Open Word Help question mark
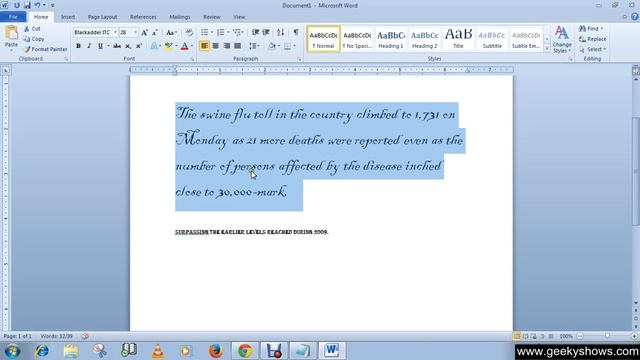 634,17
